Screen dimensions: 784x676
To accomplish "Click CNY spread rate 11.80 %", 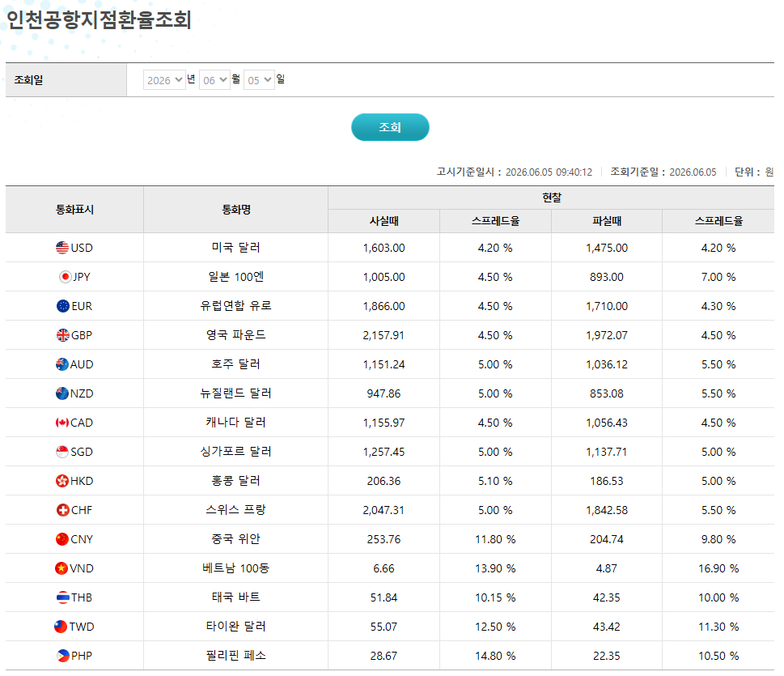I will [x=495, y=539].
